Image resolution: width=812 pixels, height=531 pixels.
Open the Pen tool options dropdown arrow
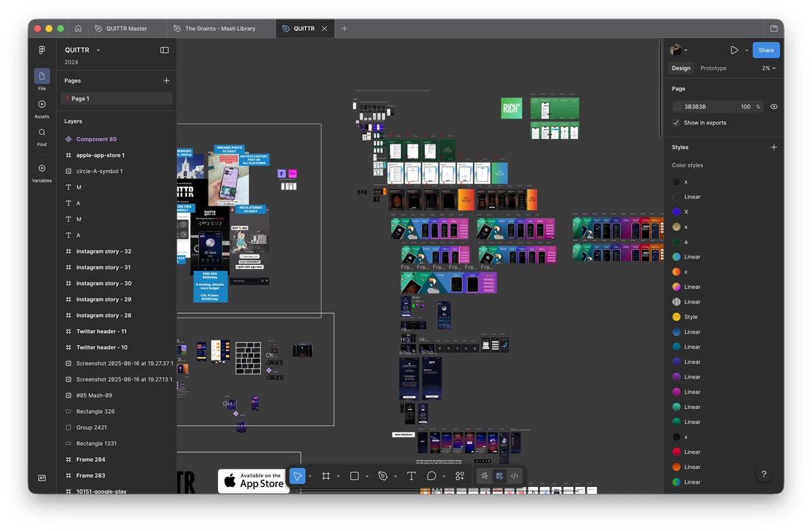coord(395,476)
